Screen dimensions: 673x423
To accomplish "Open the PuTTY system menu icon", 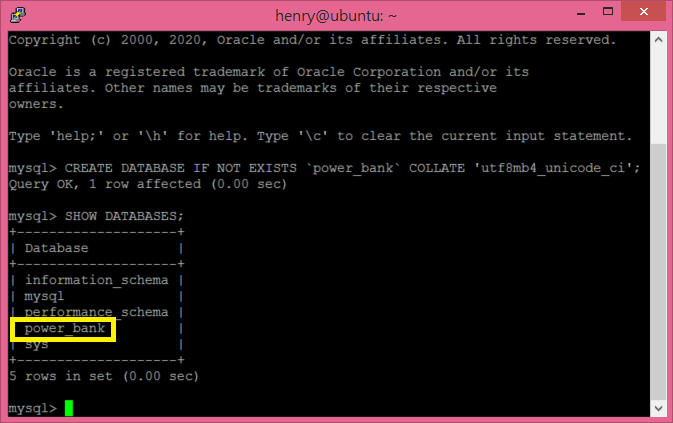I will (x=18, y=15).
